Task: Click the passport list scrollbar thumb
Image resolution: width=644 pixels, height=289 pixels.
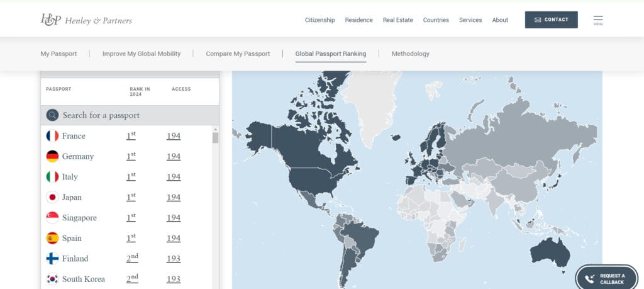Action: pyautogui.click(x=215, y=138)
